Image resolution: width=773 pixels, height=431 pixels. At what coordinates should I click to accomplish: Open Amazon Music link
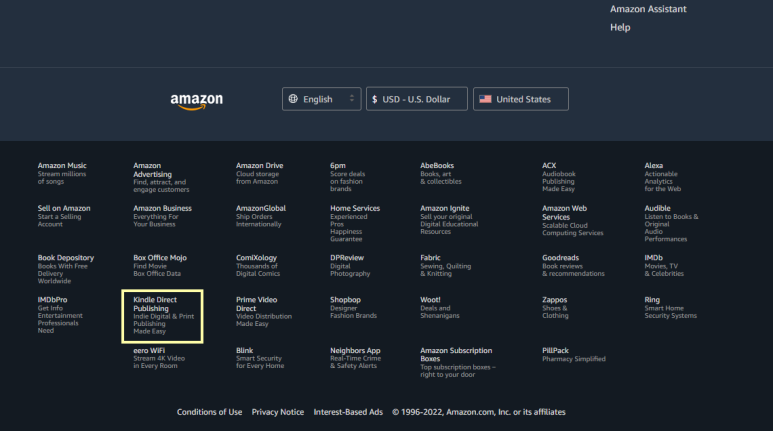coord(62,173)
